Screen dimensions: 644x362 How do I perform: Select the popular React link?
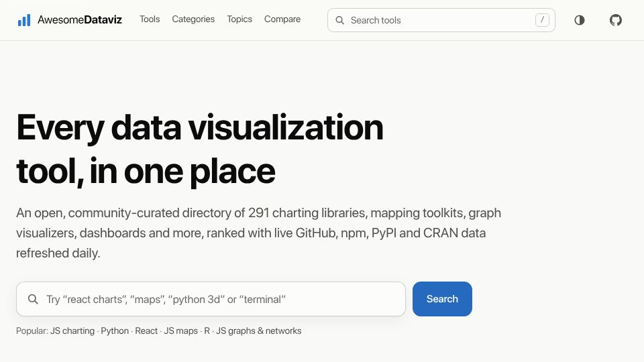tap(146, 330)
